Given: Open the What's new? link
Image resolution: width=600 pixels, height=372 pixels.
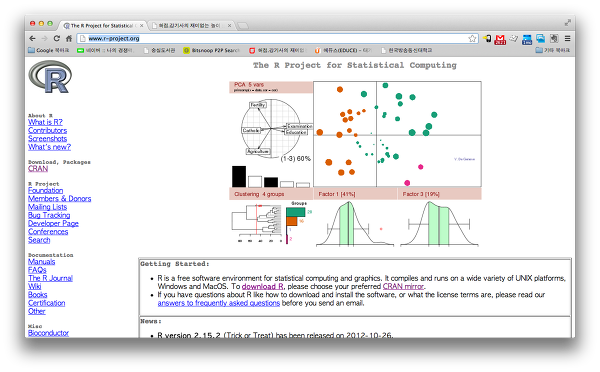Looking at the screenshot, I should pyautogui.click(x=49, y=147).
